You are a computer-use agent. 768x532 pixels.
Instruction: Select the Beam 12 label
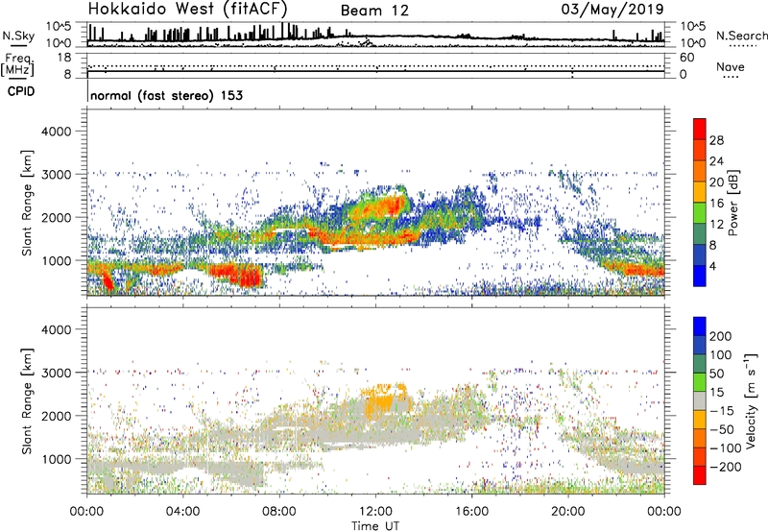click(374, 11)
